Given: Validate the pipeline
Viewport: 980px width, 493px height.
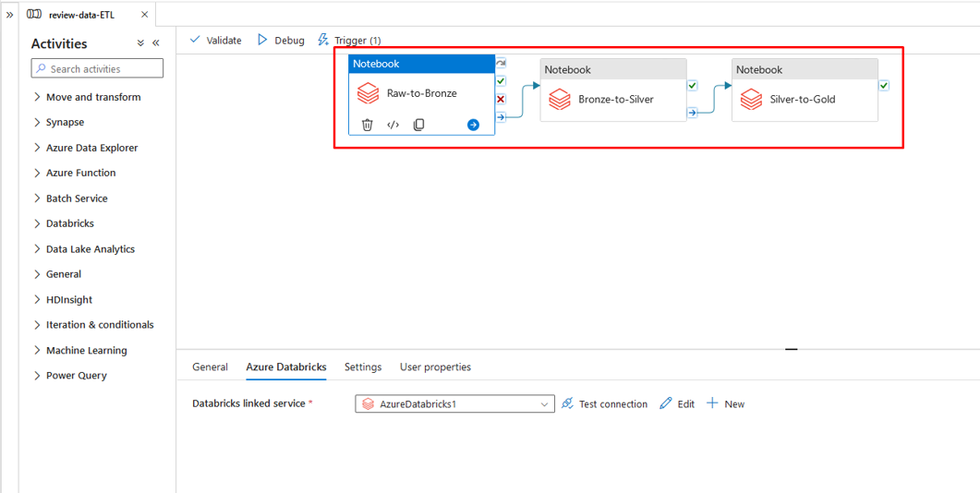Looking at the screenshot, I should pyautogui.click(x=215, y=40).
